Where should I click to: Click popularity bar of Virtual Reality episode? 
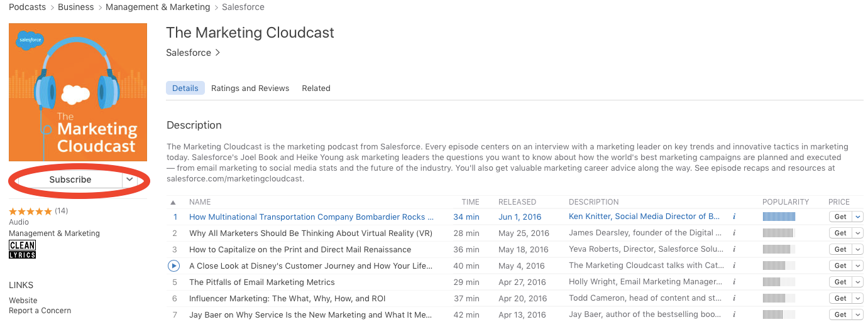coord(779,233)
